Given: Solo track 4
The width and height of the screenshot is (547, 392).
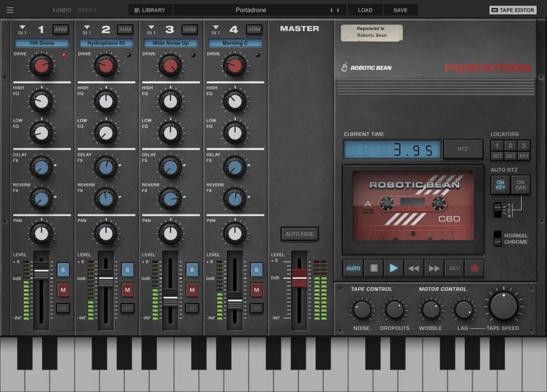Looking at the screenshot, I should click(x=256, y=270).
